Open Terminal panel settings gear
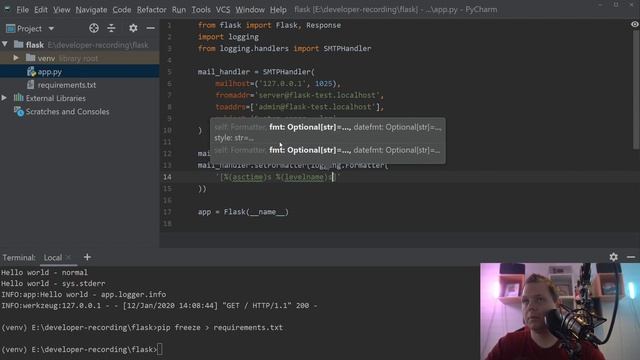640x360 pixels. coord(613,257)
